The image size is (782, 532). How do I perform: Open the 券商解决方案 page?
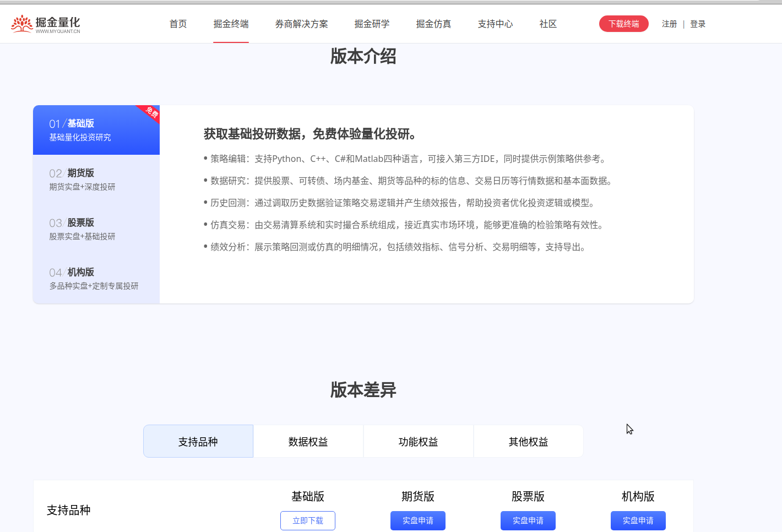point(301,24)
